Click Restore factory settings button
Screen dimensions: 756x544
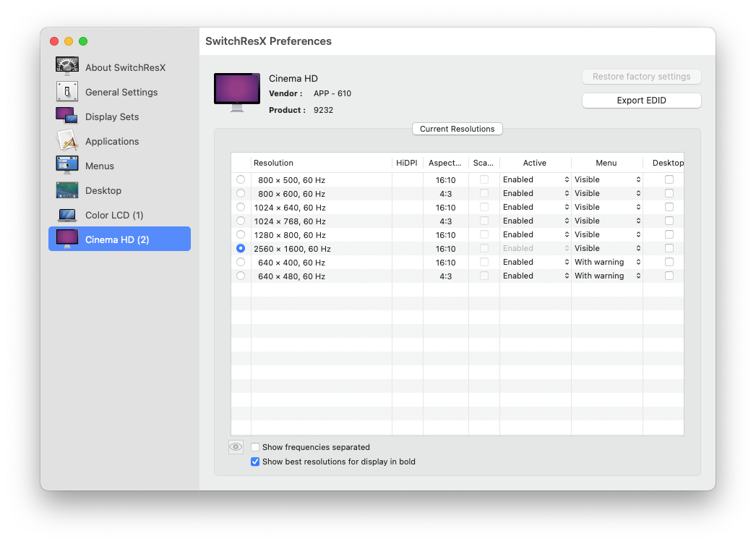pos(641,77)
